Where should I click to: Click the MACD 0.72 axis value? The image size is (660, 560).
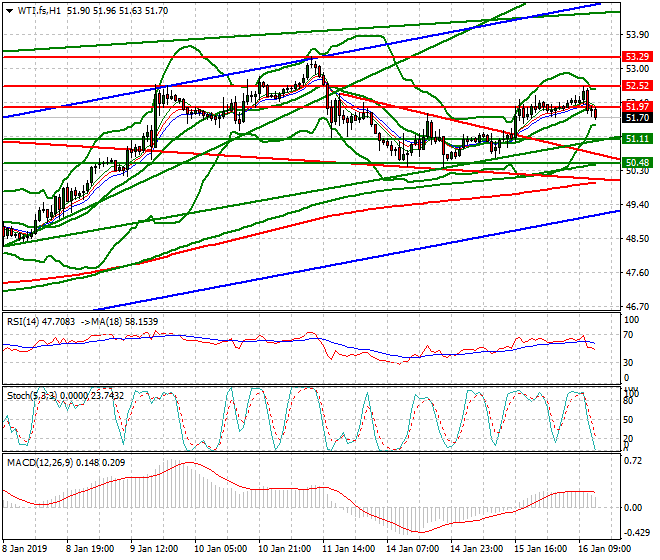633,461
